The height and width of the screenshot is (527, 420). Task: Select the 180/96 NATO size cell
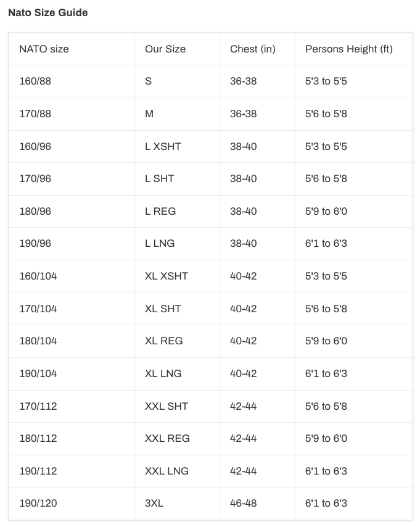click(35, 211)
